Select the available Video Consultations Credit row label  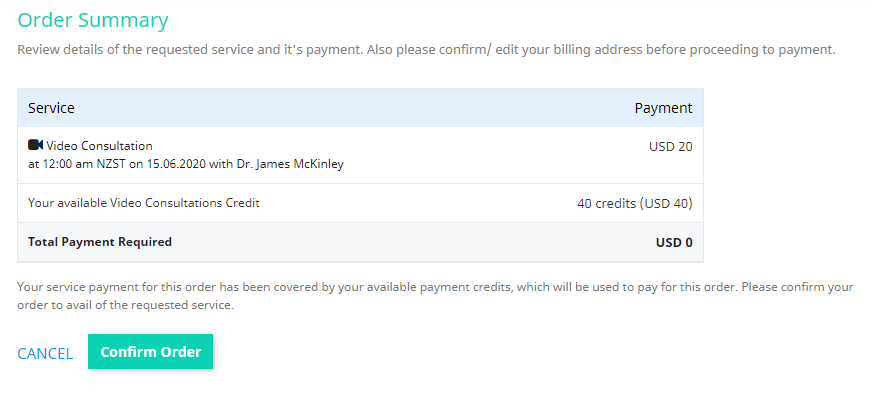(x=144, y=203)
